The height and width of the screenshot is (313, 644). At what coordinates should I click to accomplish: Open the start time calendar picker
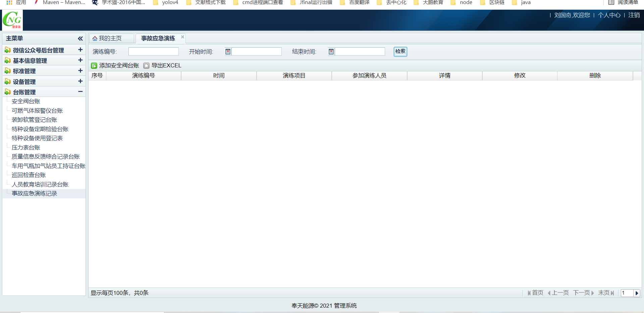[x=228, y=52]
